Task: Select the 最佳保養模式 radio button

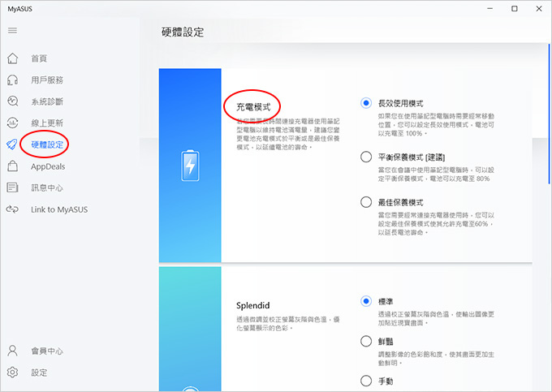Action: (x=366, y=202)
